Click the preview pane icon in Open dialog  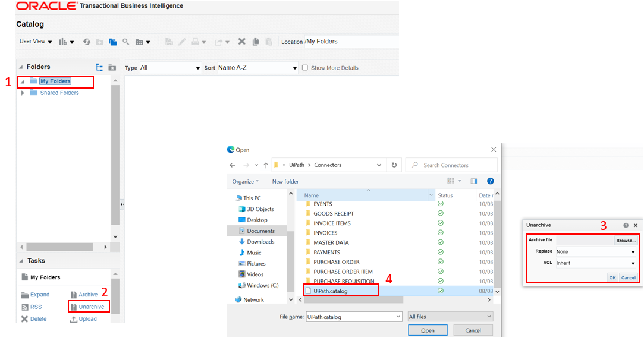click(x=474, y=181)
